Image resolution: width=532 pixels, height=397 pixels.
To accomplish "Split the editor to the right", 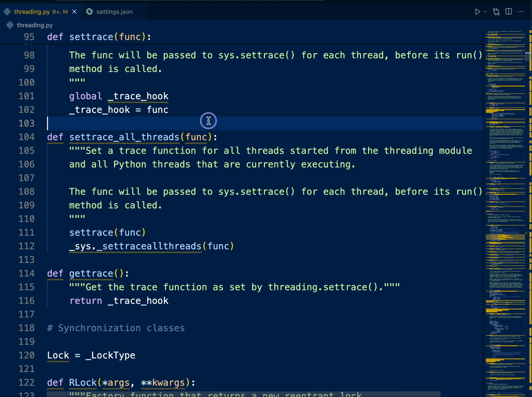I will 509,12.
